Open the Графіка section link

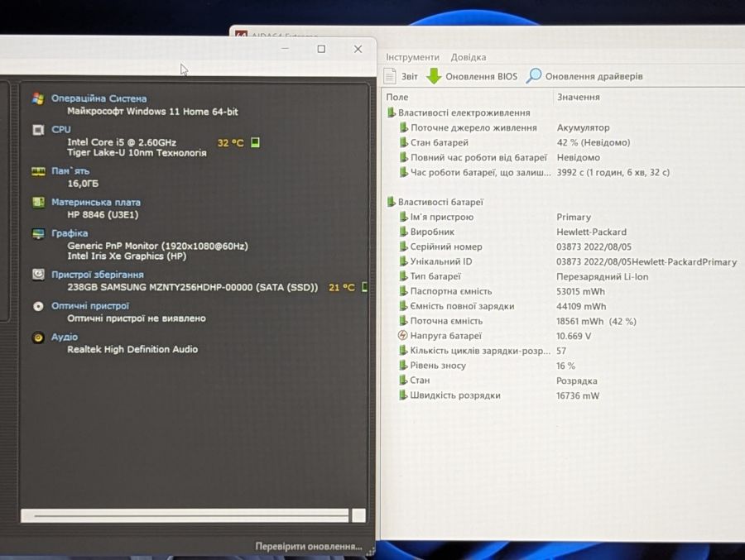[x=70, y=233]
